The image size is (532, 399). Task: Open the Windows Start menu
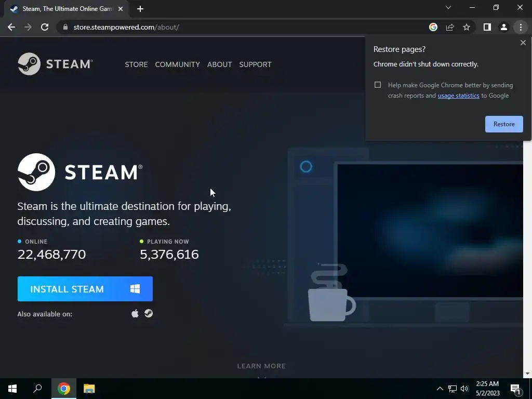click(12, 389)
